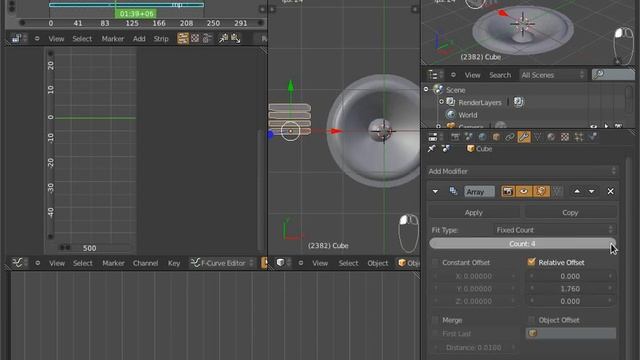The width and height of the screenshot is (640, 360).
Task: Toggle Array modifier edit mode display
Action: click(x=541, y=191)
